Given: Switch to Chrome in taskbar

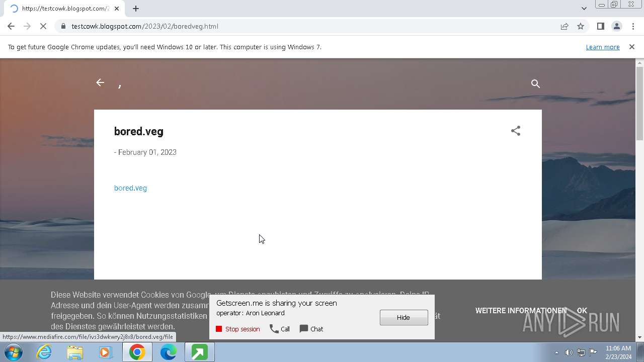Looking at the screenshot, I should [x=137, y=352].
